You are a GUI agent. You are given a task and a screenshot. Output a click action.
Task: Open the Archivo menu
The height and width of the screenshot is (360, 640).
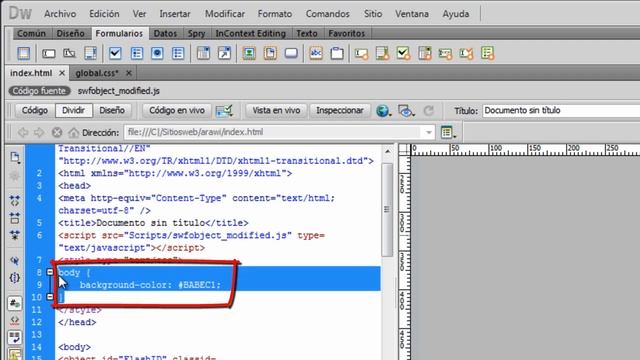[60, 14]
